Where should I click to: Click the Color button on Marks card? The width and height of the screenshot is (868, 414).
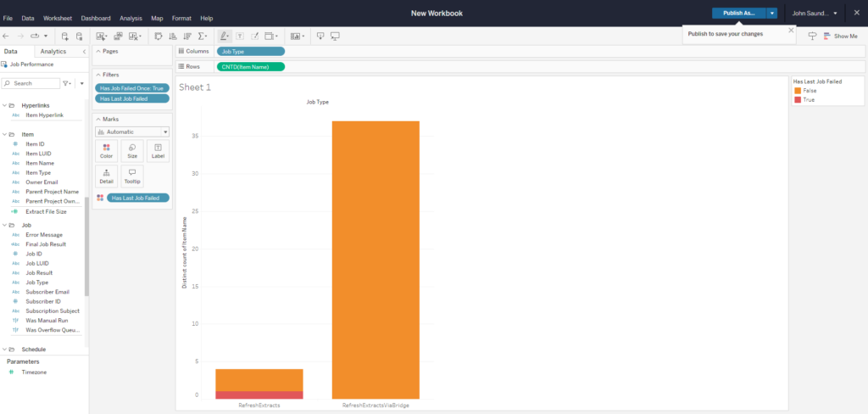106,151
